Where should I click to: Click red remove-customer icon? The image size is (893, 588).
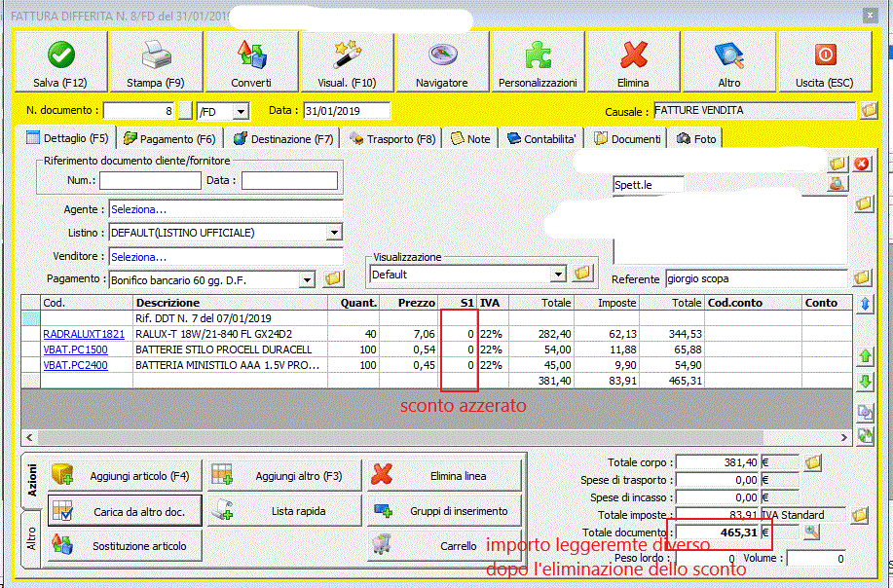pyautogui.click(x=862, y=165)
